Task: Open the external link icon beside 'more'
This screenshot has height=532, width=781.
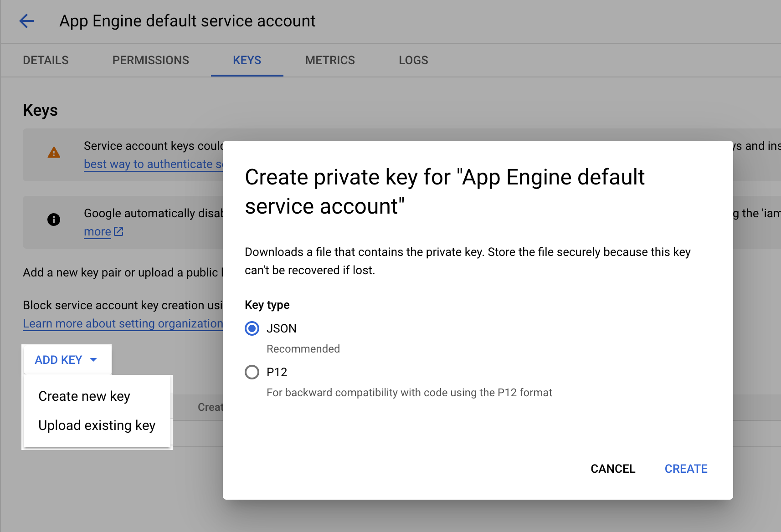Action: pos(118,231)
